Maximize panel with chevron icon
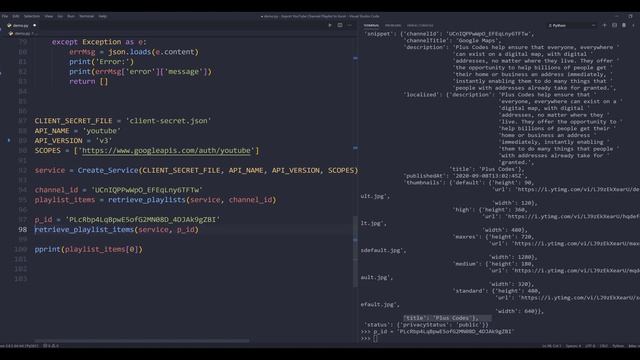 tap(633, 25)
